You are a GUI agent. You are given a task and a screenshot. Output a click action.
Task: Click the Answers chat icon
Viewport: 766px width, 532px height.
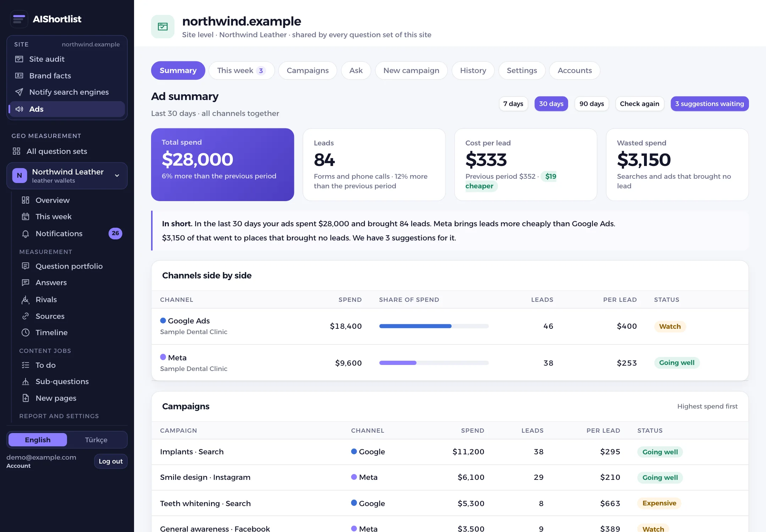pyautogui.click(x=26, y=282)
